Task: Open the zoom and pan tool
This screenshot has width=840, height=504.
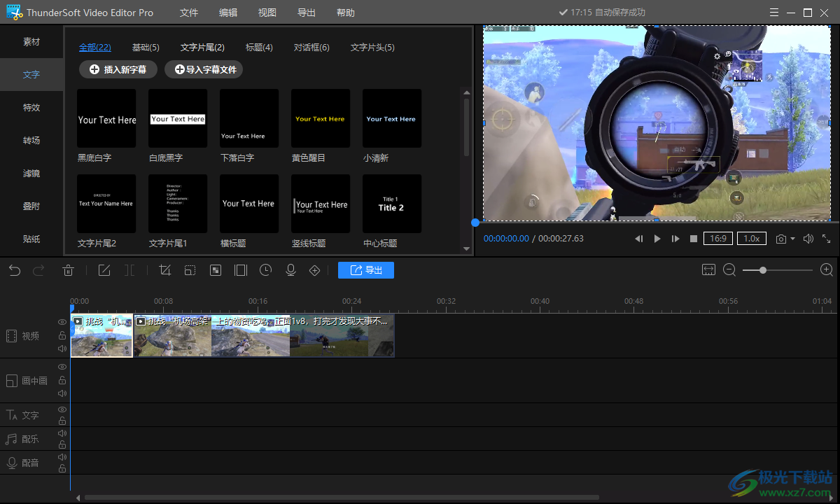Action: [190, 270]
